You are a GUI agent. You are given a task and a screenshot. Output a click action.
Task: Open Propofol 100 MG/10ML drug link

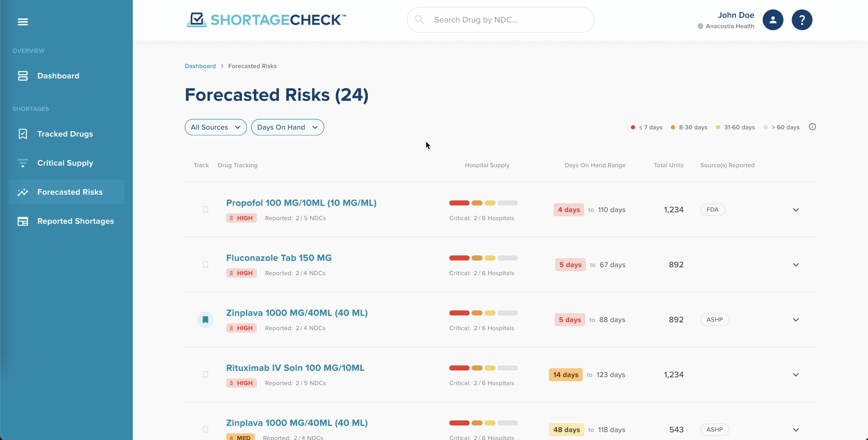(x=301, y=203)
